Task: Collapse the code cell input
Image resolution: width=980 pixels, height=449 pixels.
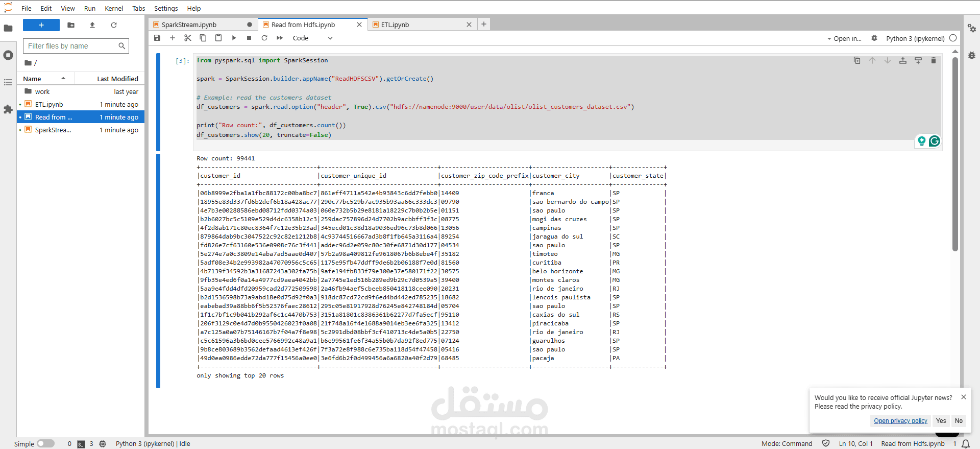Action: (x=158, y=102)
